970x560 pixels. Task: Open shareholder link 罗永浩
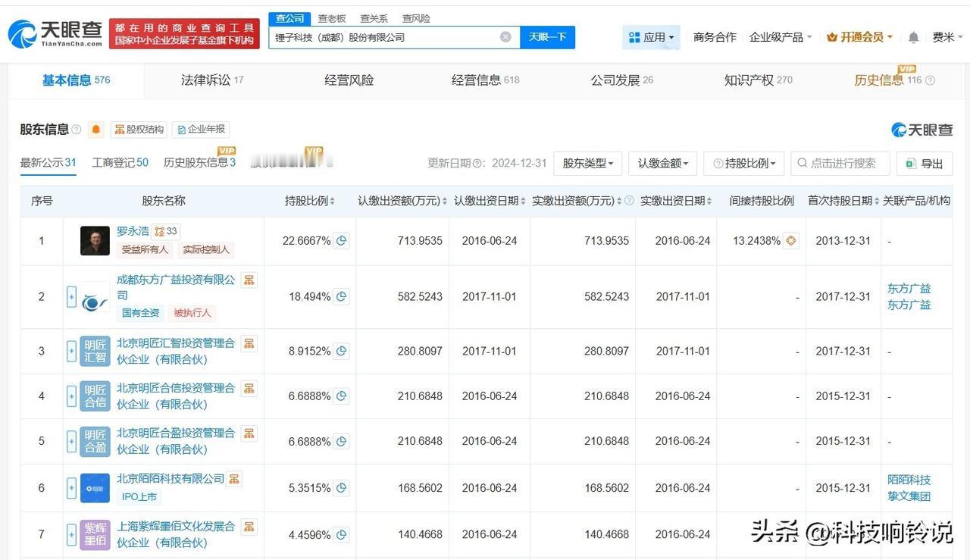point(133,231)
